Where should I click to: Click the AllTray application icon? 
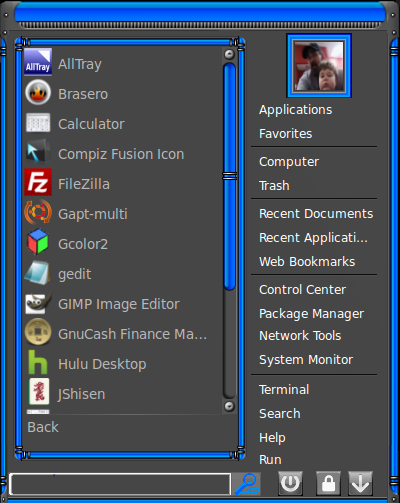[x=38, y=62]
